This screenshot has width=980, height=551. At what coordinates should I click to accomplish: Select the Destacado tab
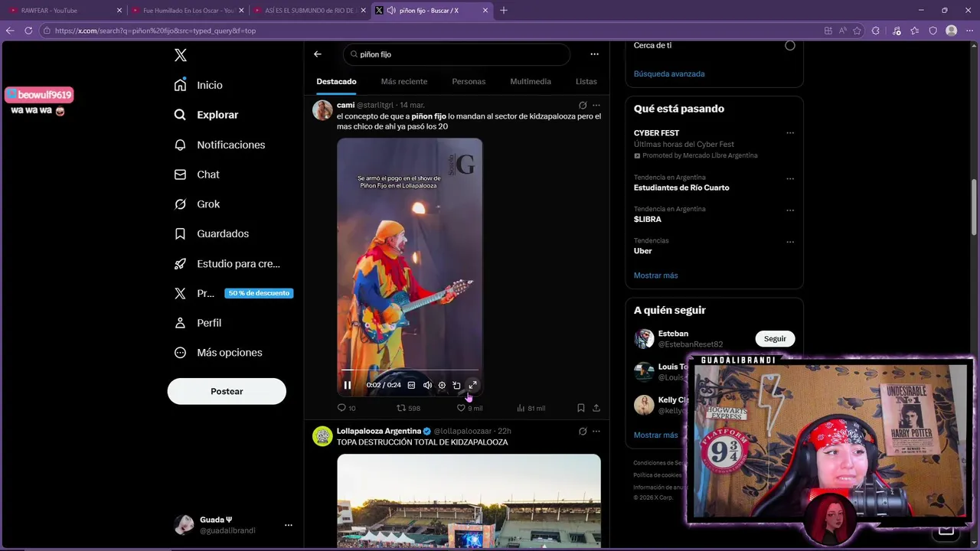coord(336,82)
